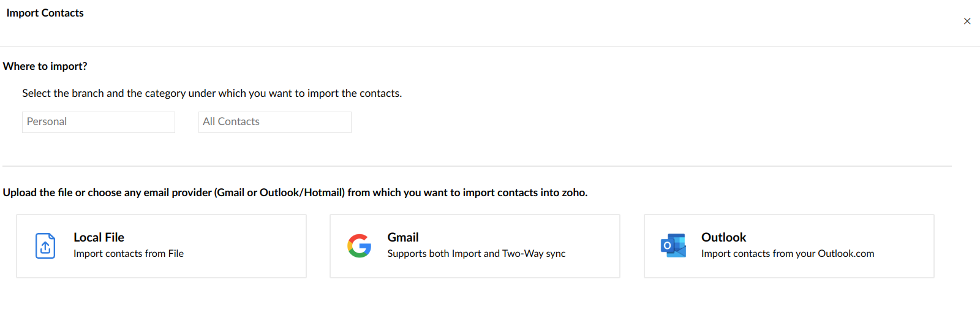The image size is (980, 328).
Task: Close the Import Contacts dialog
Action: [x=967, y=21]
